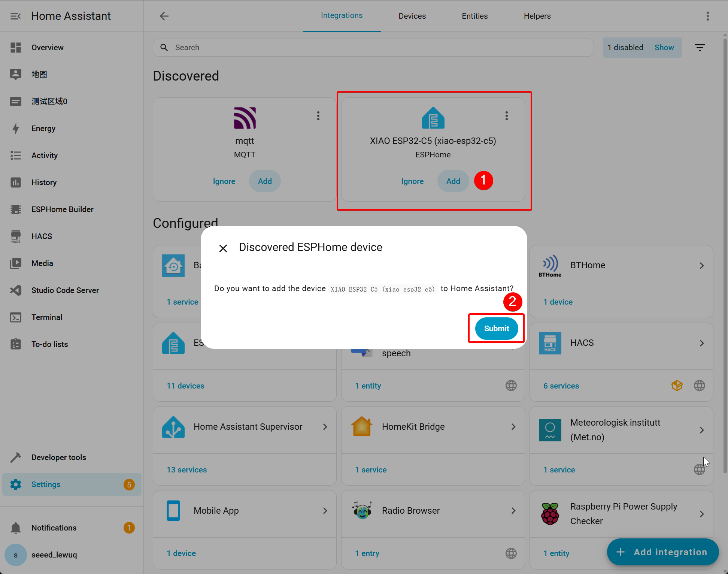Switch to the Devices tab
The image size is (728, 574).
[412, 16]
